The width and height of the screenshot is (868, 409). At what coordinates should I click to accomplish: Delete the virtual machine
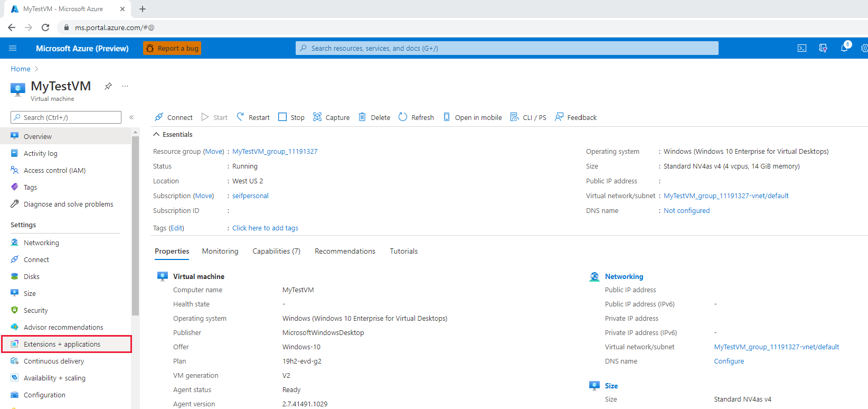[x=374, y=117]
